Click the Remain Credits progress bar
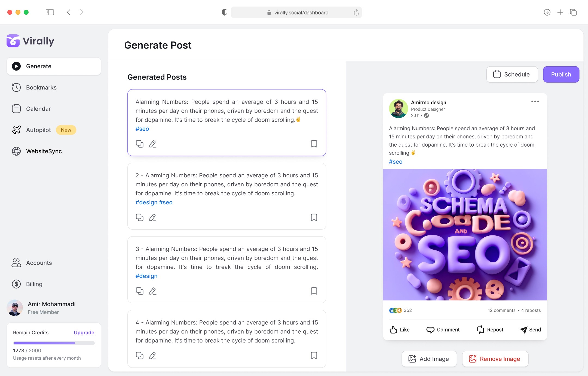 [54, 343]
